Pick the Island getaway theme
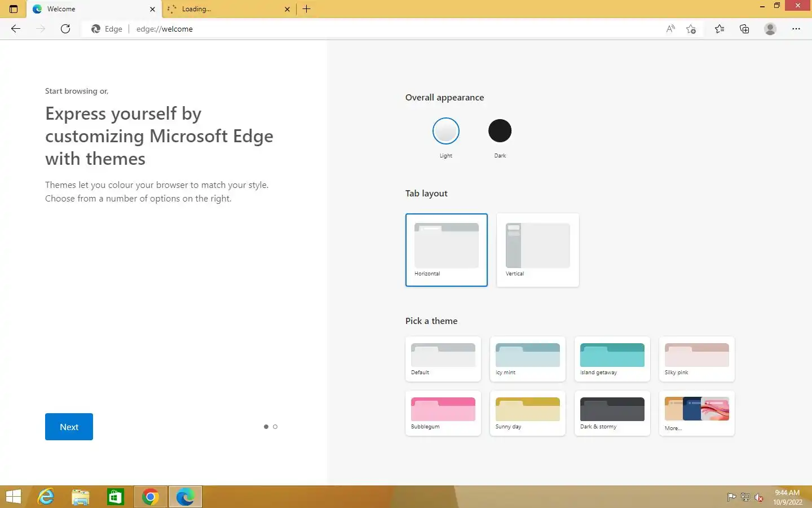The image size is (812, 508). click(612, 359)
